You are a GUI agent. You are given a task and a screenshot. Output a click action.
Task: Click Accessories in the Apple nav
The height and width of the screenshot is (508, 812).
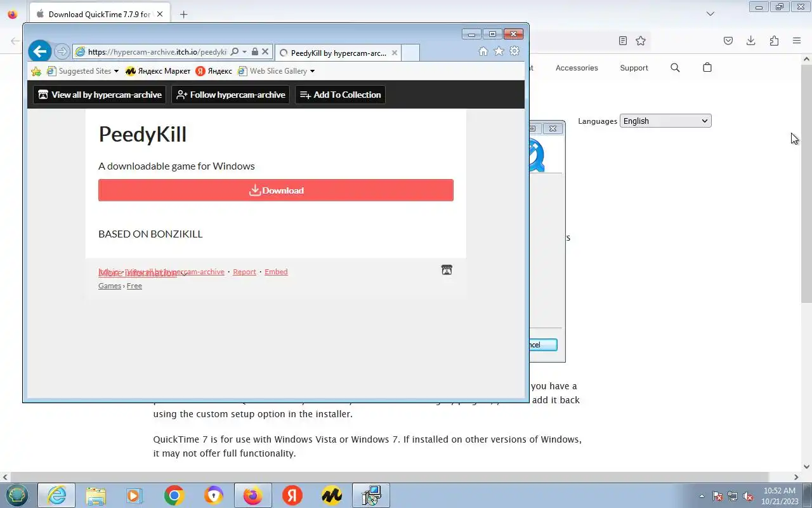coord(577,68)
